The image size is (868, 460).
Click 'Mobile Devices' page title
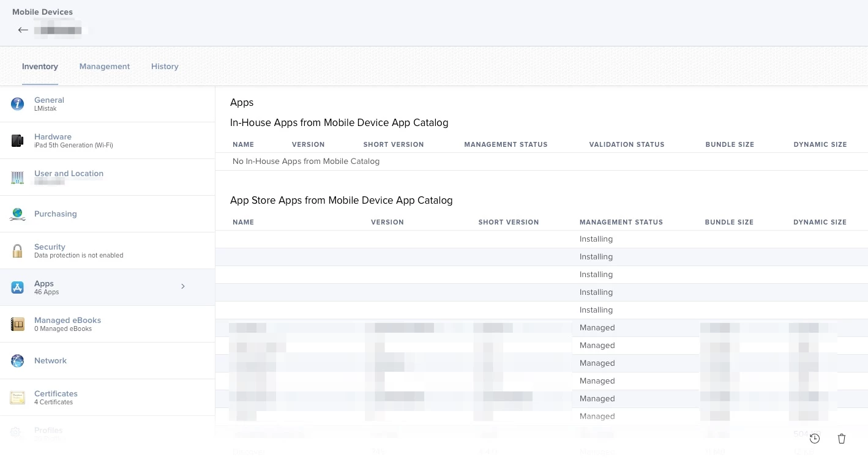[42, 12]
